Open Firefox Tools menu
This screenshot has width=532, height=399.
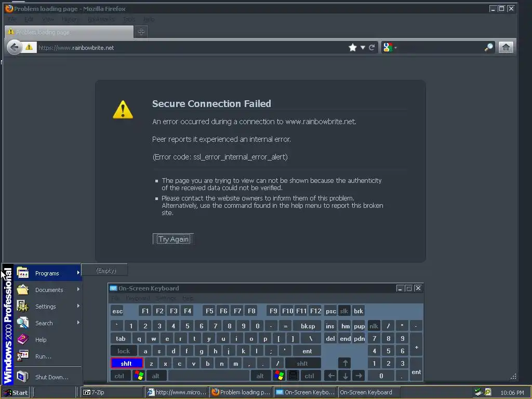(129, 19)
